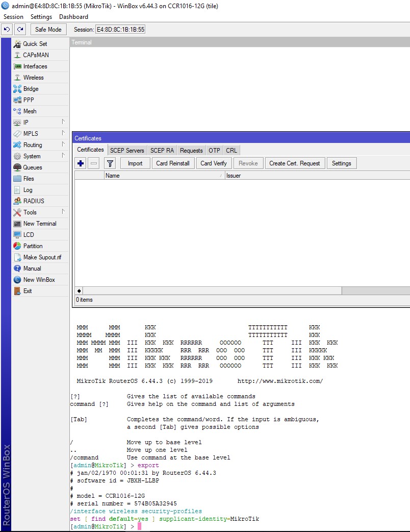Click Exit in the sidebar
The image size is (410, 532).
40,291
